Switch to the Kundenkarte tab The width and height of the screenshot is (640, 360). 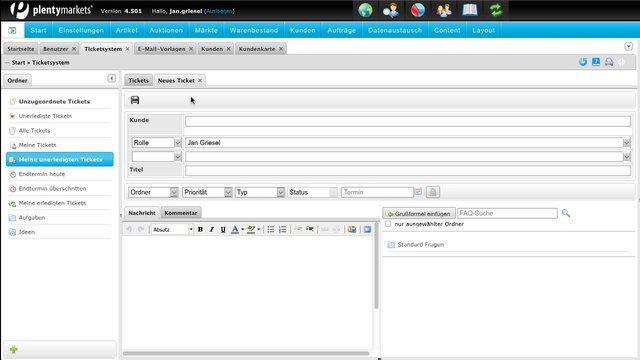257,49
